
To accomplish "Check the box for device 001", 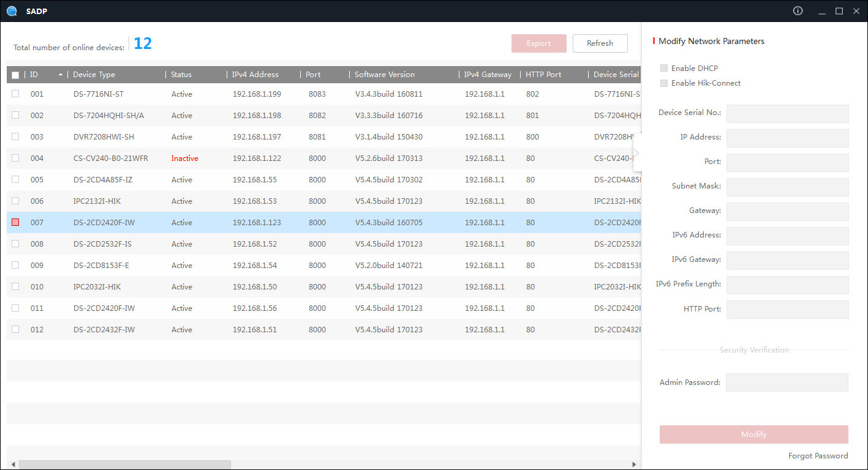I will point(15,94).
